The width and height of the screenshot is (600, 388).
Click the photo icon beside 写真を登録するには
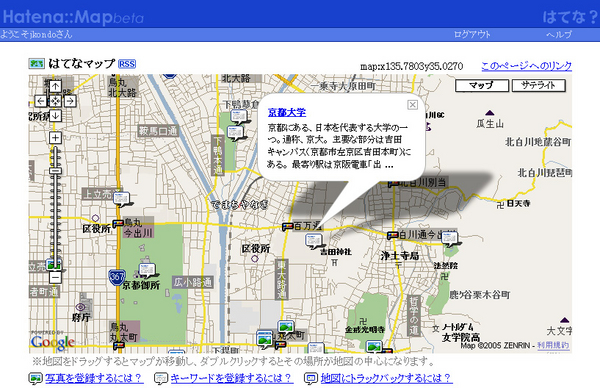click(x=36, y=378)
